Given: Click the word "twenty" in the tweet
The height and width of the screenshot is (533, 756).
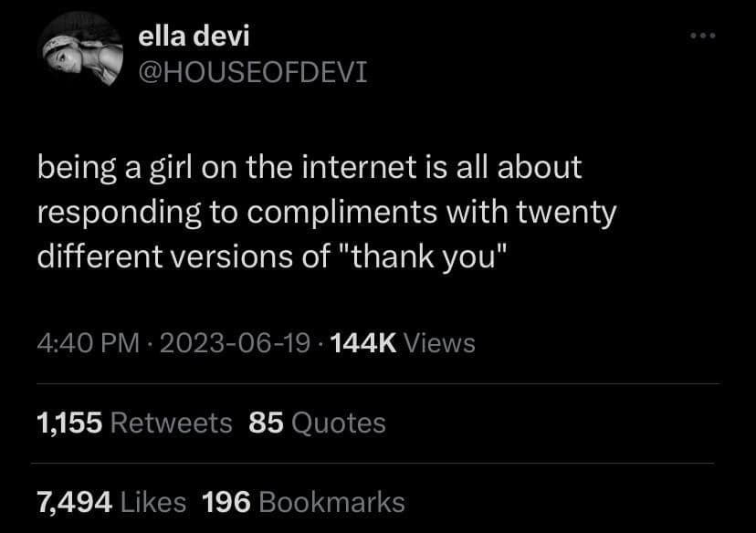Looking at the screenshot, I should 568,213.
